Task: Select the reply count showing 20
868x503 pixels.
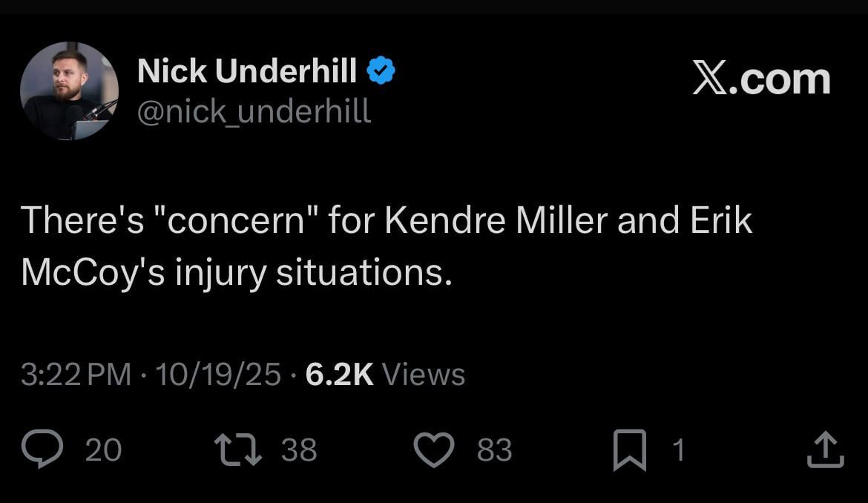Action: 105,448
